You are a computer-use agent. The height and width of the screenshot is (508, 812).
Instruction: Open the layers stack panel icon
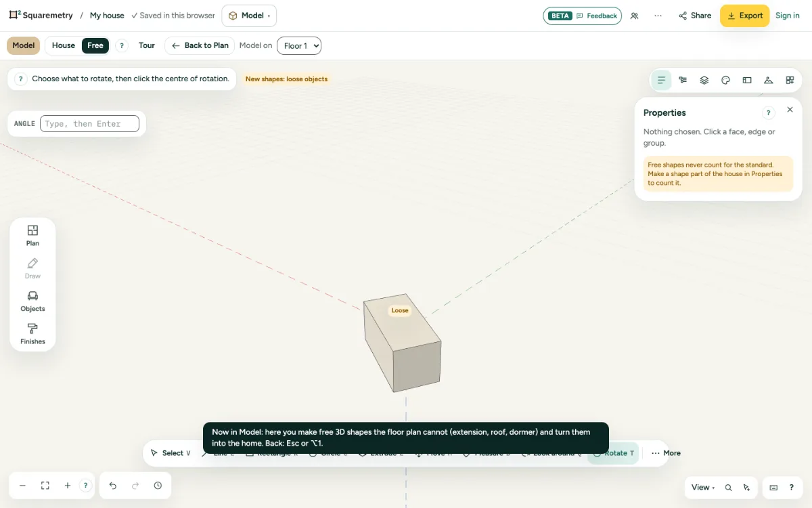click(x=704, y=80)
